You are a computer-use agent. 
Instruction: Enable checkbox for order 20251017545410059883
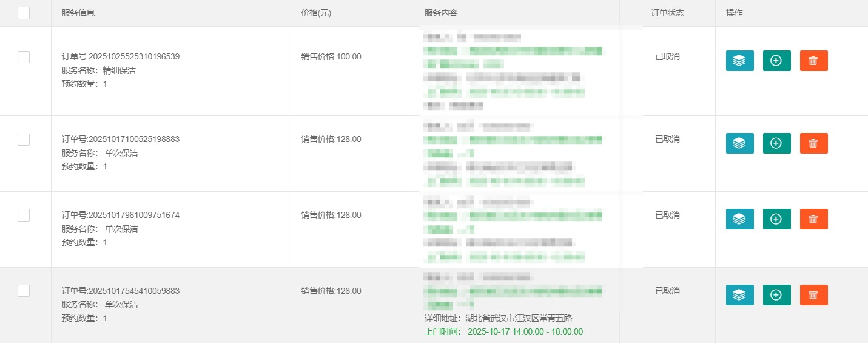[24, 291]
